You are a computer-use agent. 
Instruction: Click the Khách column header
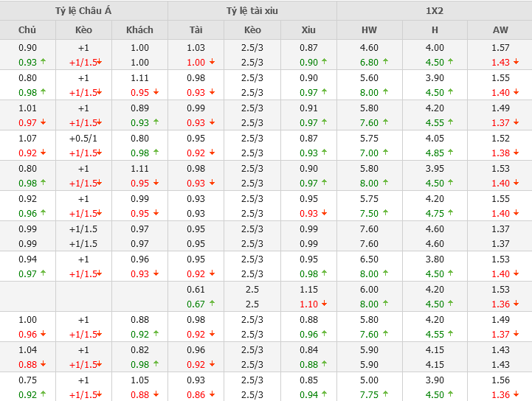139,29
